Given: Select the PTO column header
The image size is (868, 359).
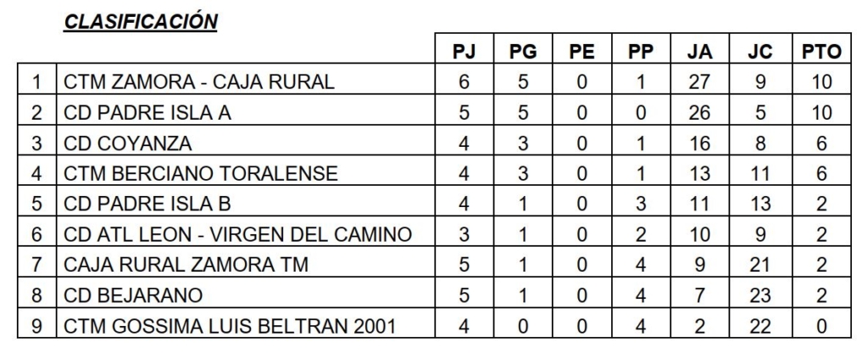Looking at the screenshot, I should pyautogui.click(x=821, y=52).
